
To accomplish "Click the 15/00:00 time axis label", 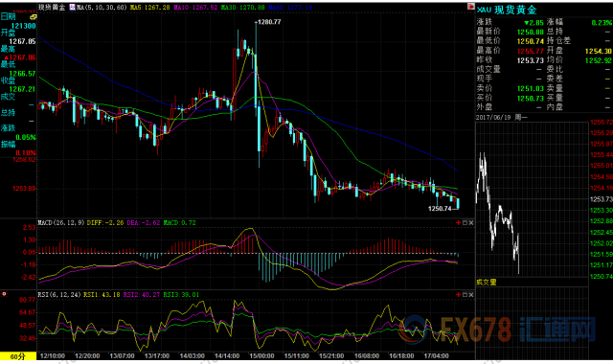I will tap(261, 355).
